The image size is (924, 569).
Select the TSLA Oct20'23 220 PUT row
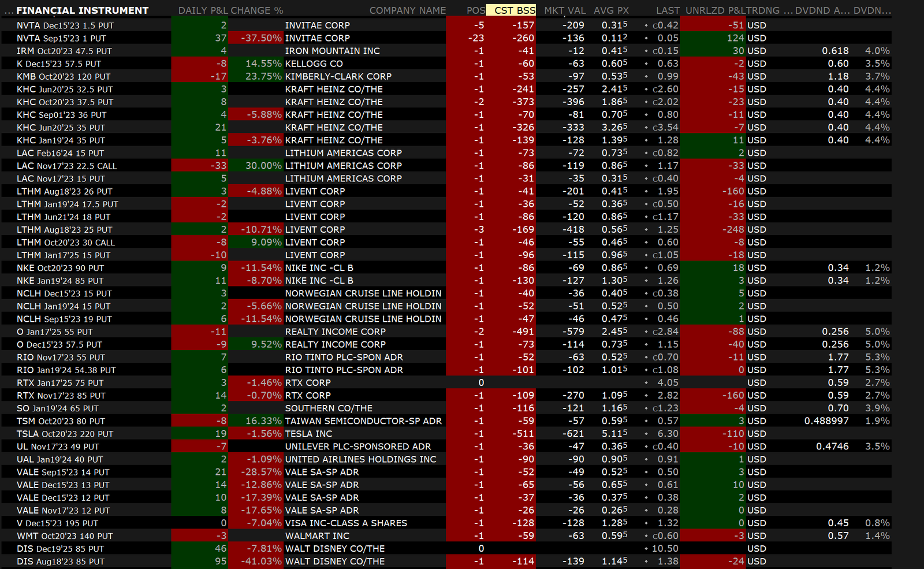(65, 434)
